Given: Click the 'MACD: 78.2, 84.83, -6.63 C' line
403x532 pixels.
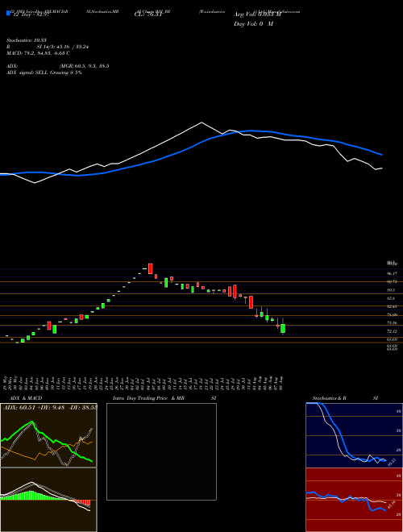Looking at the screenshot, I should pyautogui.click(x=38, y=53).
